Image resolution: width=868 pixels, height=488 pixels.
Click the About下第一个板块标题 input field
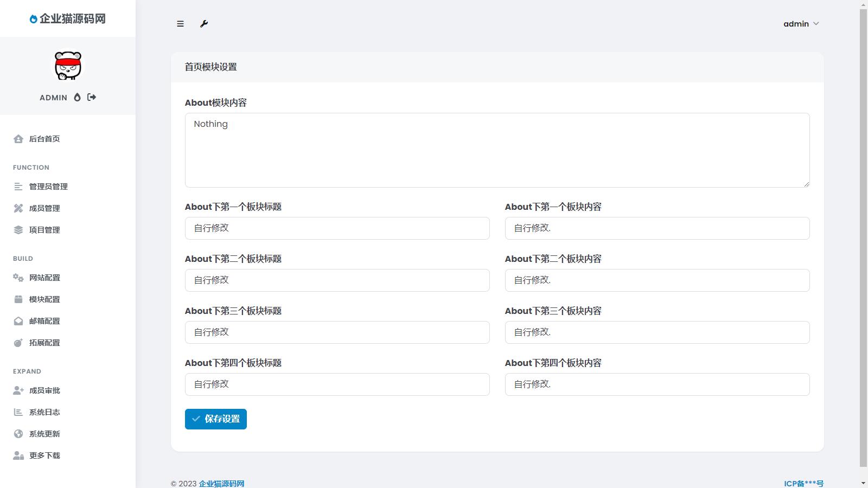coord(337,228)
